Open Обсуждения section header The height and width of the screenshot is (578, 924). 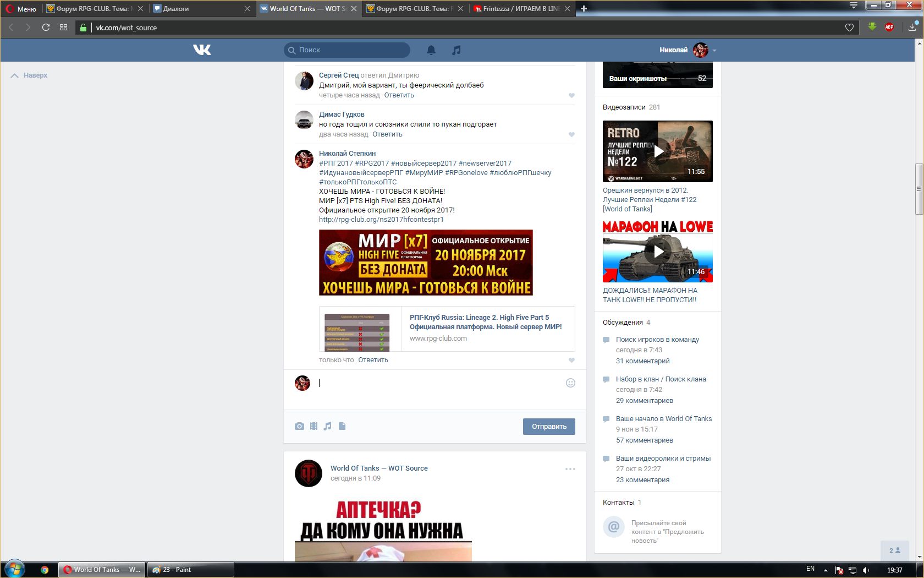tap(626, 323)
